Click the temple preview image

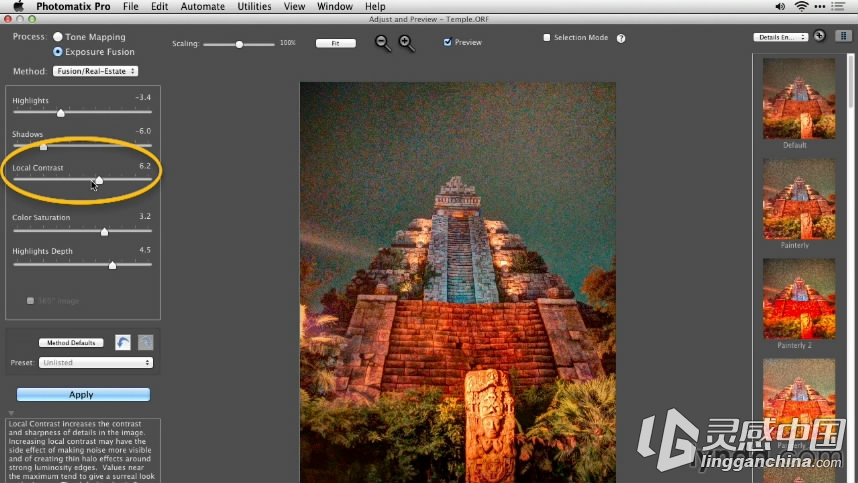[457, 282]
